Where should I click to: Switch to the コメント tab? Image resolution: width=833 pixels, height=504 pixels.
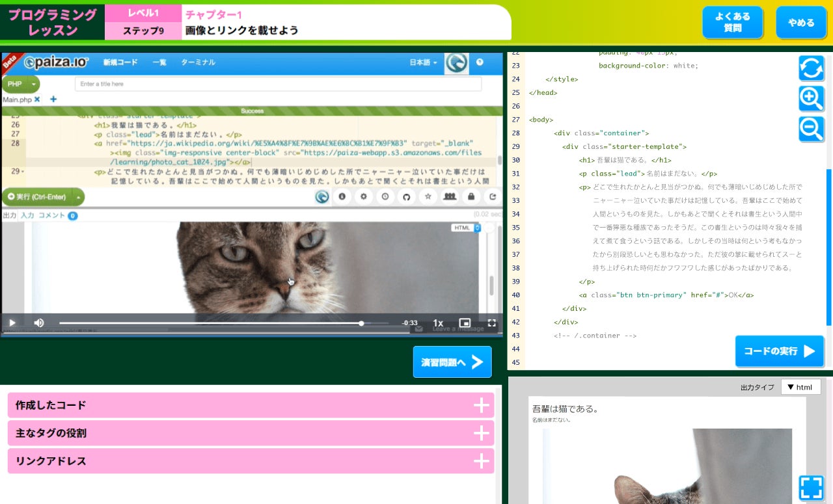tap(51, 215)
